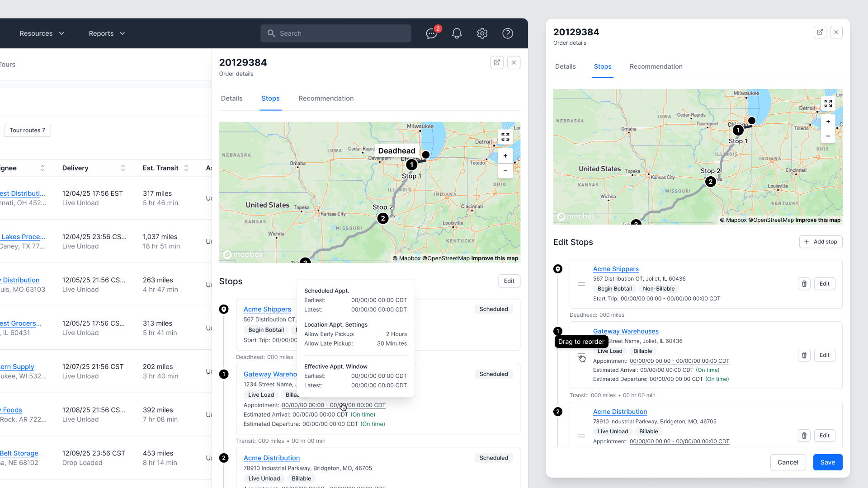This screenshot has width=868, height=488.
Task: Switch to Details tab in middle panel
Action: [231, 99]
